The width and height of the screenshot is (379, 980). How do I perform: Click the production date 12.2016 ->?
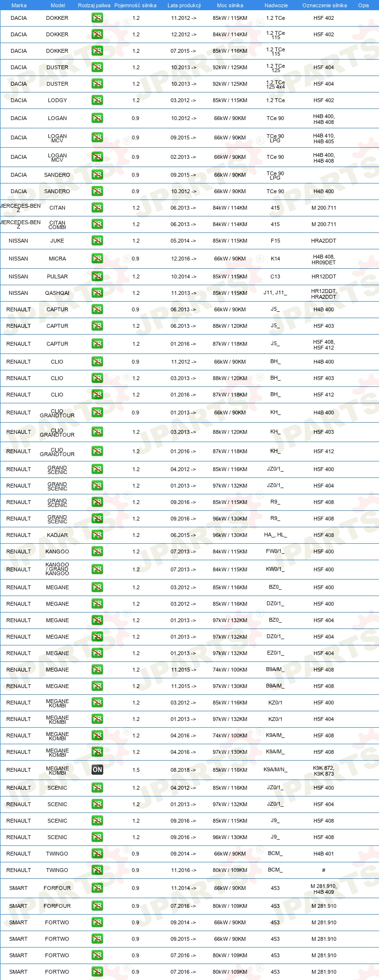(183, 259)
